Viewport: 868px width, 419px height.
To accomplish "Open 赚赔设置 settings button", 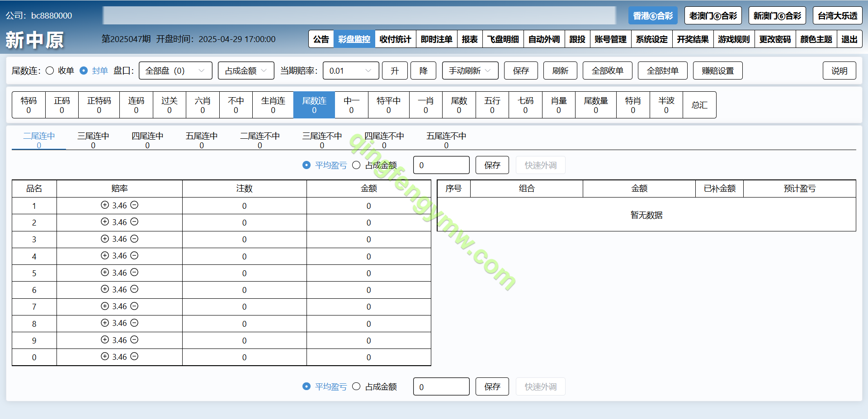I will tap(718, 71).
